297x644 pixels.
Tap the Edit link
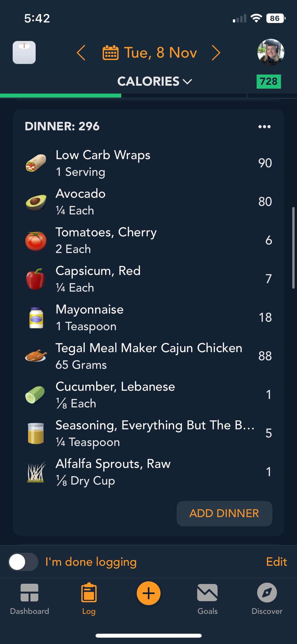click(276, 562)
